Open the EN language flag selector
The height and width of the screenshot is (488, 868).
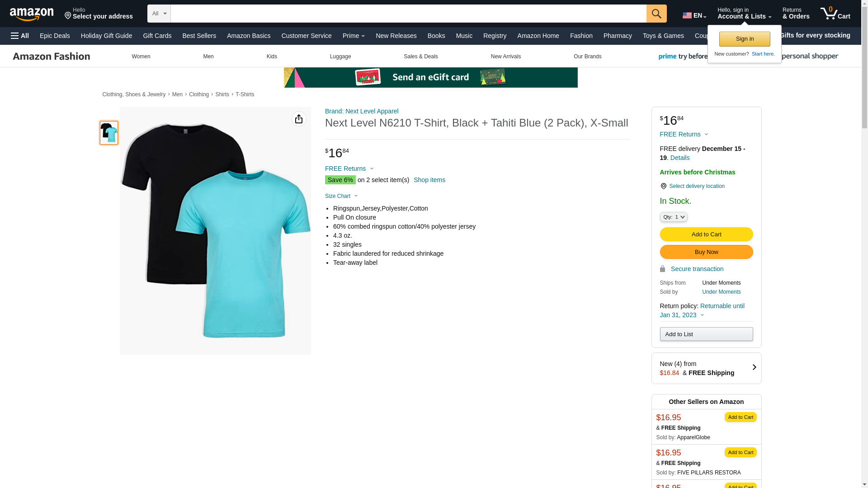[x=694, y=15]
